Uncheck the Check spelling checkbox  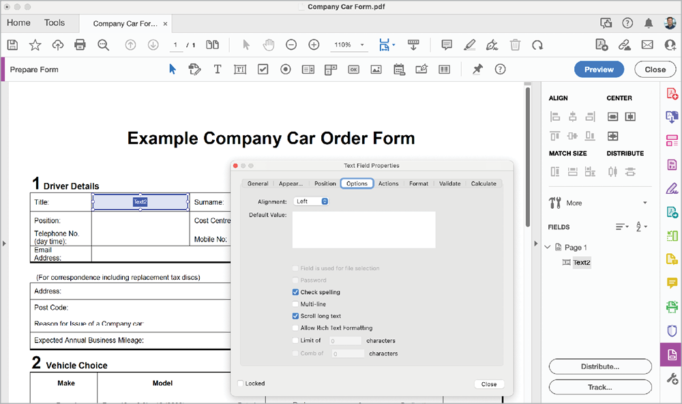click(x=296, y=292)
